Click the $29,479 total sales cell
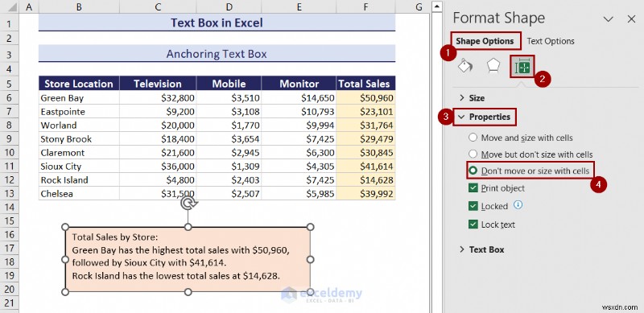Screen dimensions: 644x313 pos(365,139)
